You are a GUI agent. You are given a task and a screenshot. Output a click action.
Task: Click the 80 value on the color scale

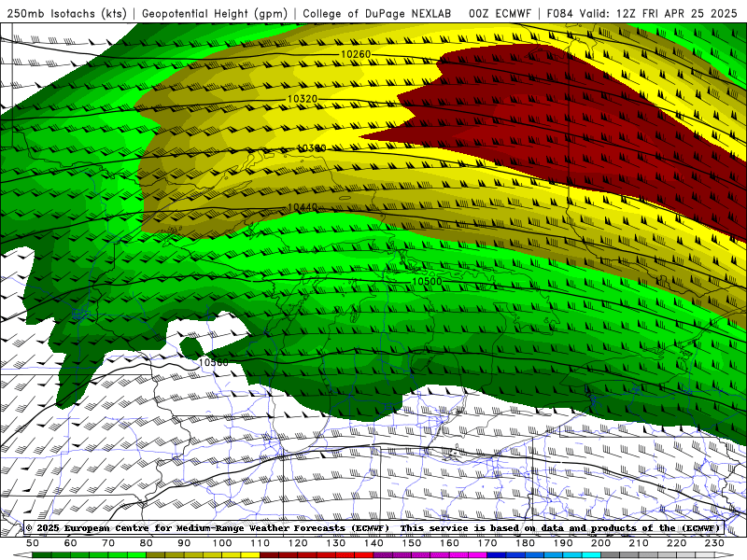[x=146, y=543]
